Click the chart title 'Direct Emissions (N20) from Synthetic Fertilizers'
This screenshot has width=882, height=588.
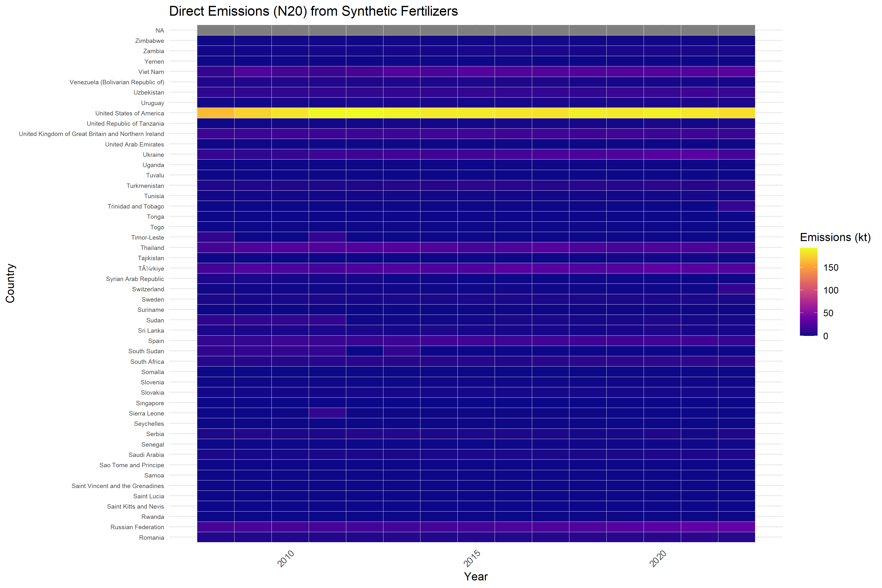tap(313, 11)
